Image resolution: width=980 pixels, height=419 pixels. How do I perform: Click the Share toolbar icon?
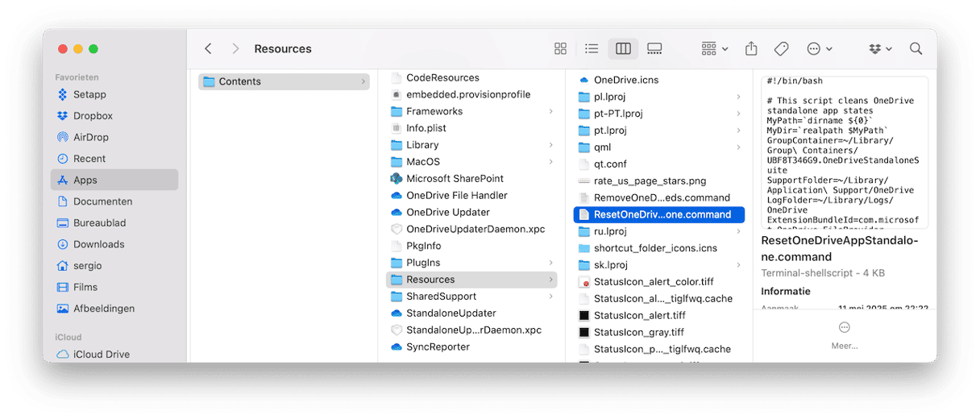(x=751, y=48)
